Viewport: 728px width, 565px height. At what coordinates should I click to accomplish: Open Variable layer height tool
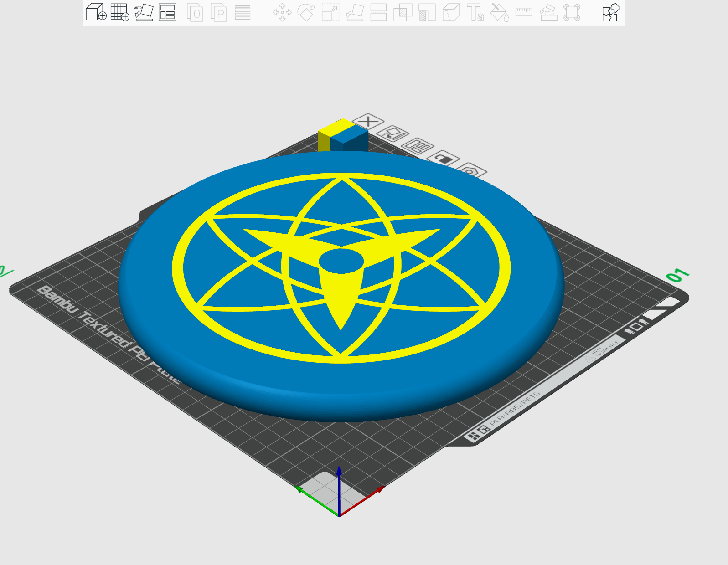(243, 12)
